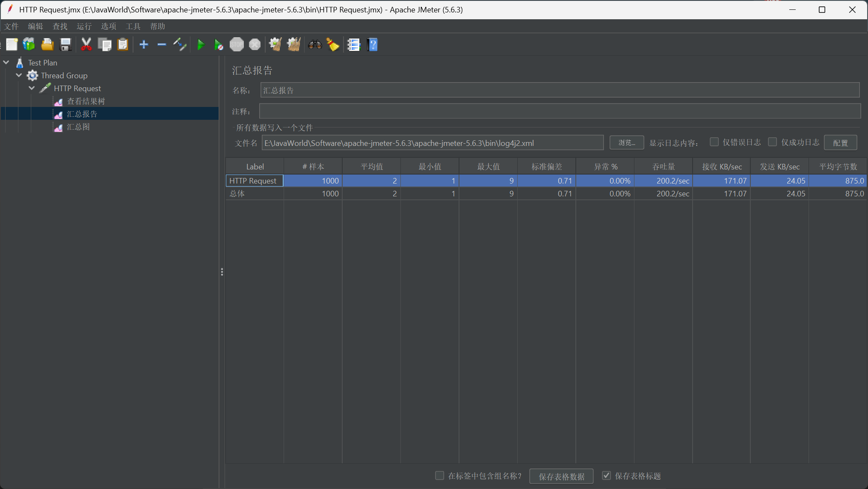
Task: Uncheck the 保存表格标题 checkbox
Action: pyautogui.click(x=606, y=476)
